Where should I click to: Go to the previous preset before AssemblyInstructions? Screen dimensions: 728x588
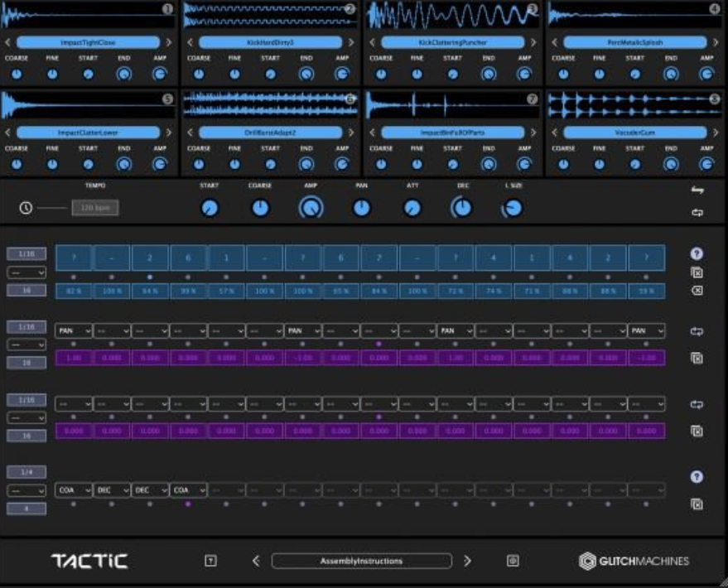[x=256, y=561]
